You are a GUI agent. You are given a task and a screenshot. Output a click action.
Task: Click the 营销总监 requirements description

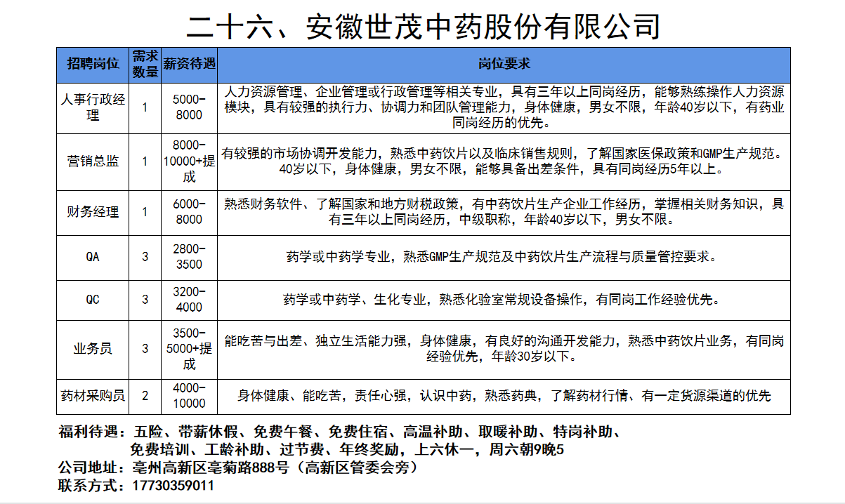tap(504, 161)
